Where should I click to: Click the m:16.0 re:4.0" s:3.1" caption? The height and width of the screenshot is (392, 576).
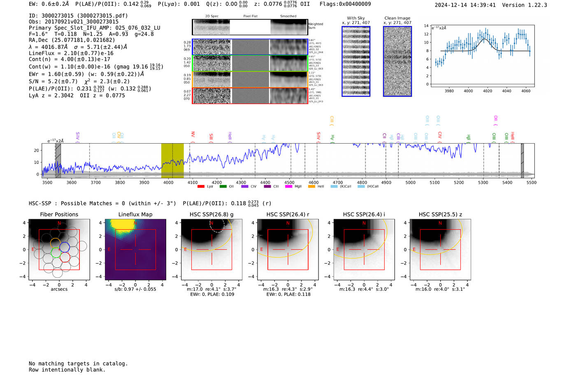coord(440,289)
